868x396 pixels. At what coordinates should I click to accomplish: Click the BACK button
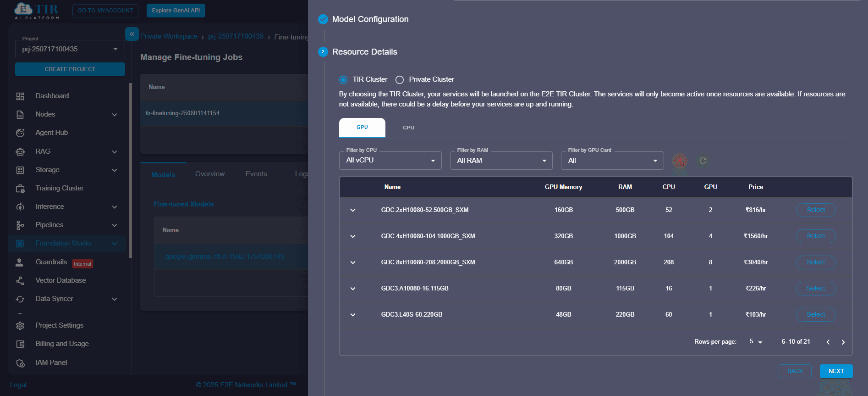pos(795,371)
